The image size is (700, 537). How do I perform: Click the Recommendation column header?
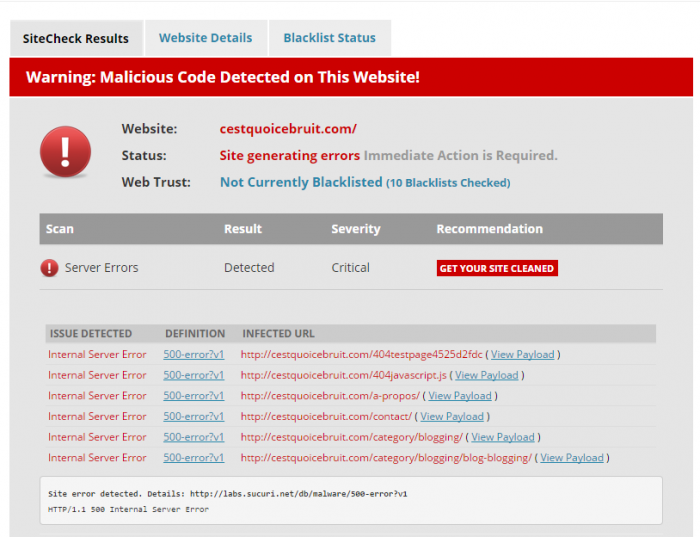click(x=489, y=229)
